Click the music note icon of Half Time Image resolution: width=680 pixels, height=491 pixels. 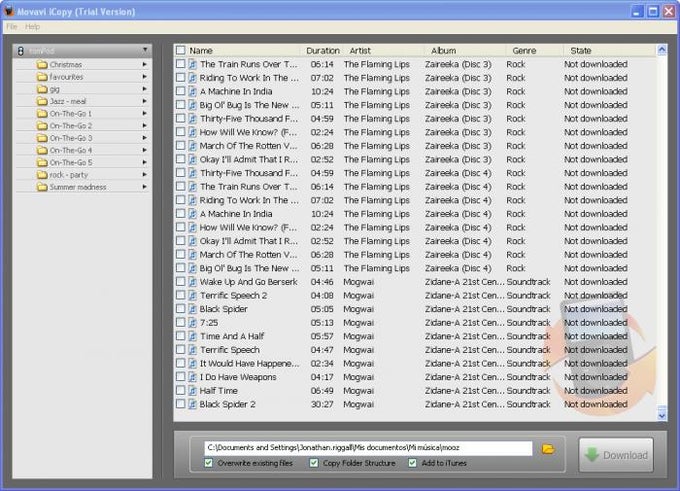point(192,390)
